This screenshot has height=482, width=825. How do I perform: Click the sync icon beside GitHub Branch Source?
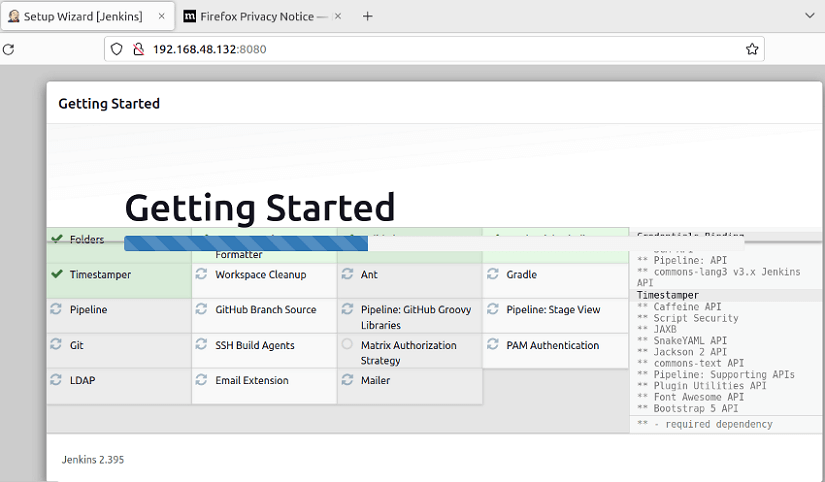point(202,309)
